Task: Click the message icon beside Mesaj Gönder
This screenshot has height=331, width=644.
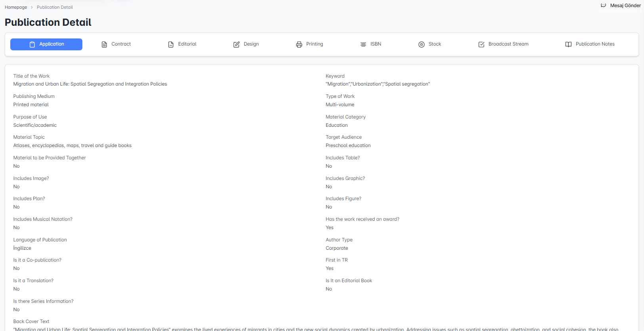Action: [603, 6]
